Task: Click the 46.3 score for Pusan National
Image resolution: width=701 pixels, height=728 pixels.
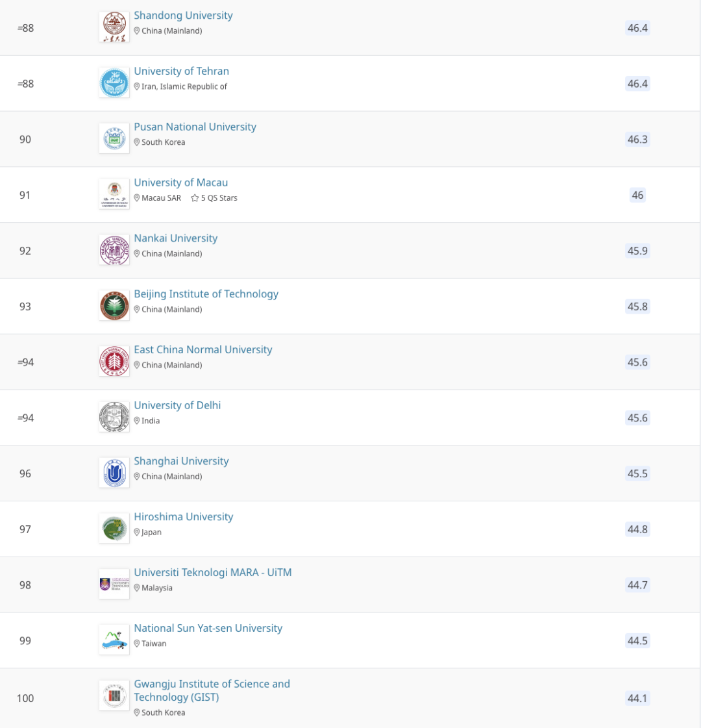Action: (x=637, y=139)
